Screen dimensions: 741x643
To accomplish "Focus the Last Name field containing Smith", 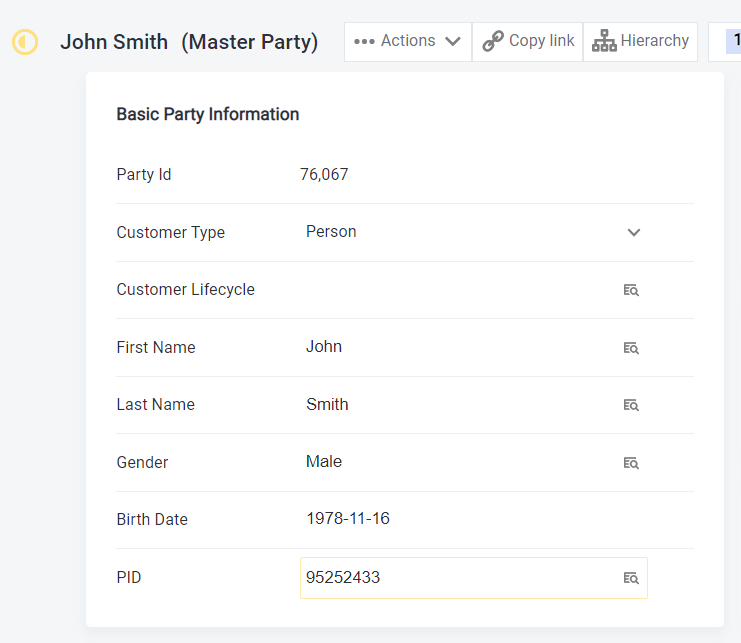I will (x=450, y=405).
